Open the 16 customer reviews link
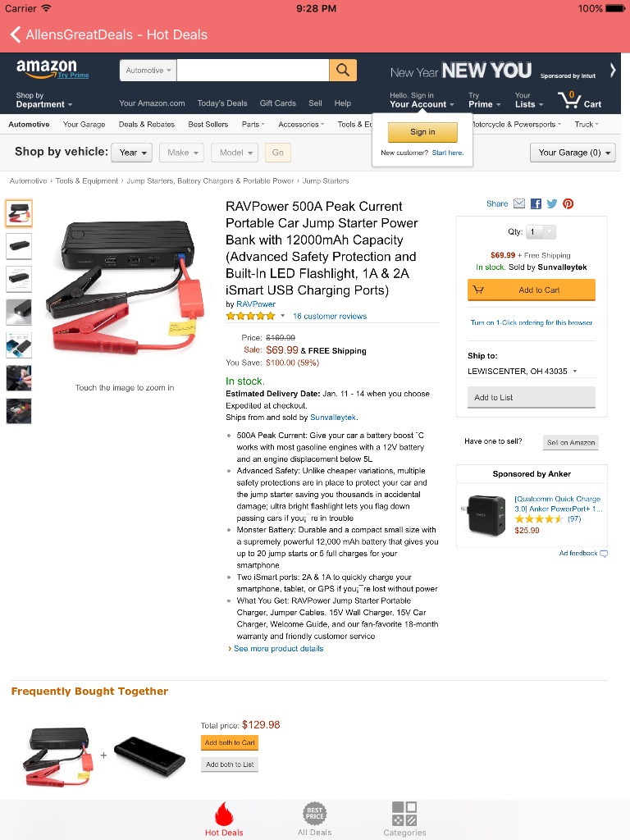Screen dimensions: 630x840 click(330, 316)
